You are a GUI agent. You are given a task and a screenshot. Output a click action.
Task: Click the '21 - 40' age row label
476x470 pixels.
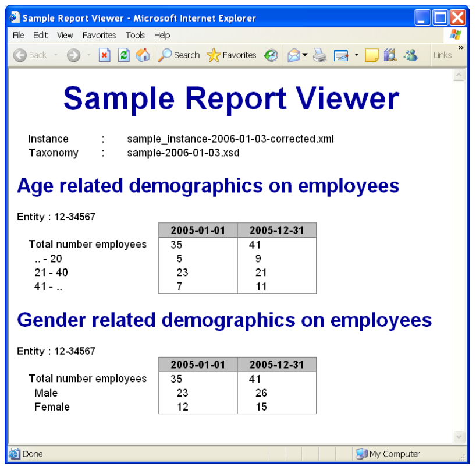click(51, 273)
